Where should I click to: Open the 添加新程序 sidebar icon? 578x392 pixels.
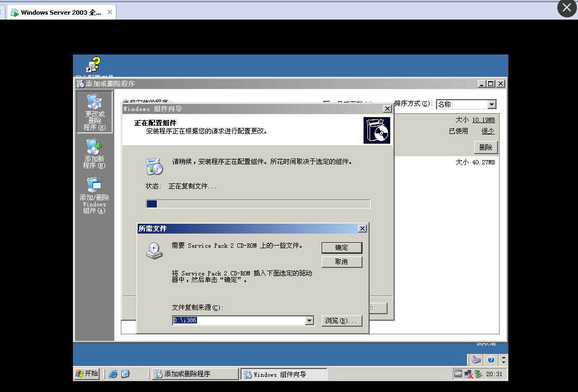tap(94, 154)
